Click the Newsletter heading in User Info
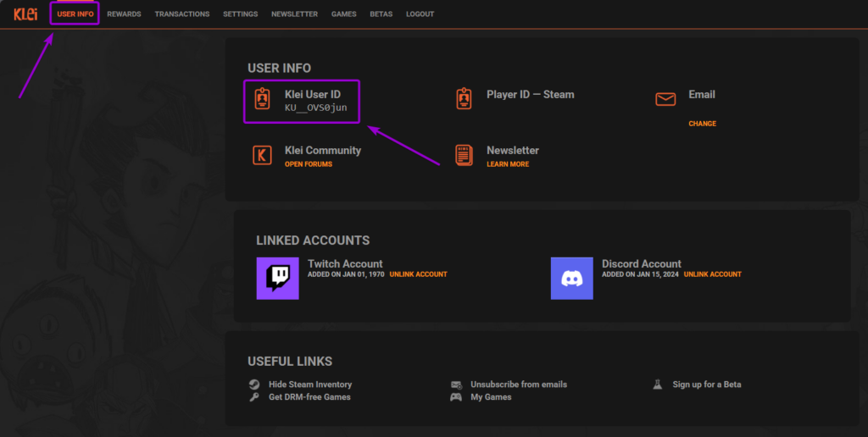The height and width of the screenshot is (437, 868). [513, 151]
